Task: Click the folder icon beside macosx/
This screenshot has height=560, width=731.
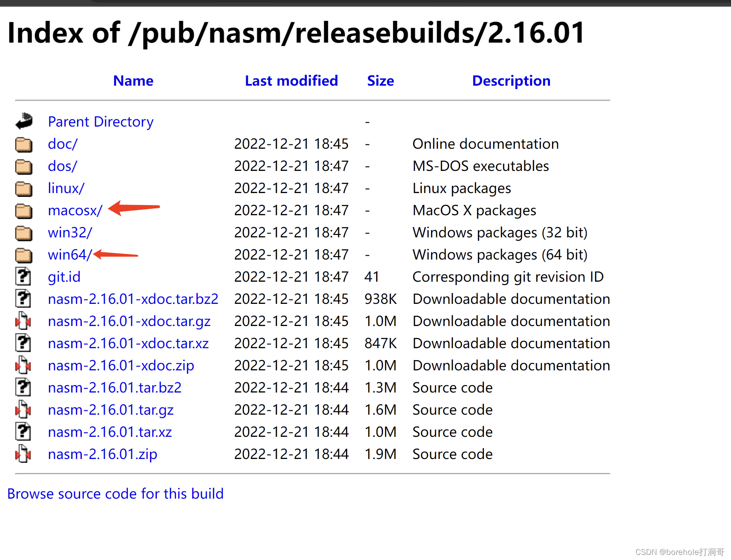Action: pos(24,211)
